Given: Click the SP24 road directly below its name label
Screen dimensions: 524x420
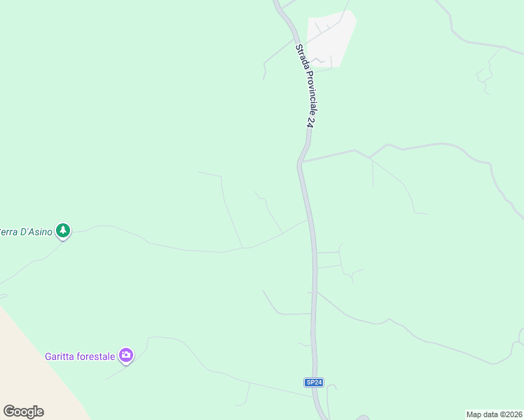Looking at the screenshot, I should click(x=308, y=137).
